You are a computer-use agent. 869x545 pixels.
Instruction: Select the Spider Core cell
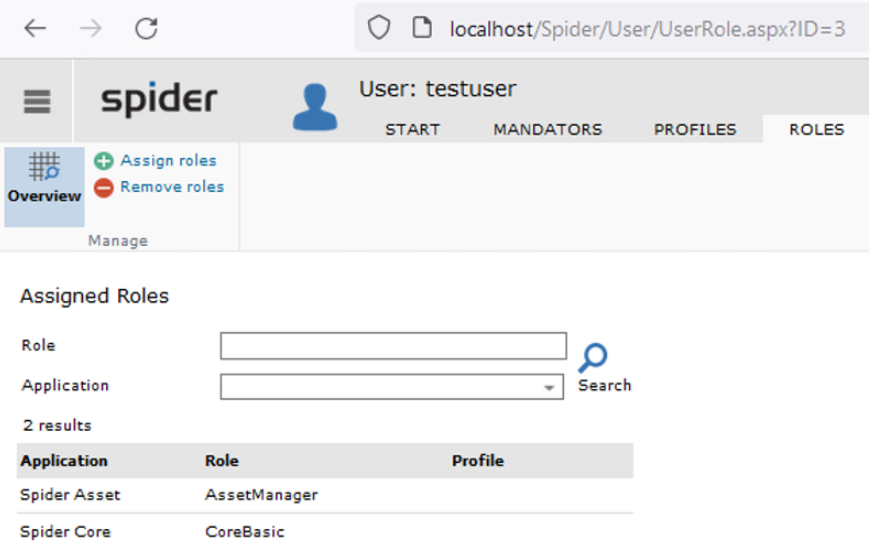click(65, 532)
